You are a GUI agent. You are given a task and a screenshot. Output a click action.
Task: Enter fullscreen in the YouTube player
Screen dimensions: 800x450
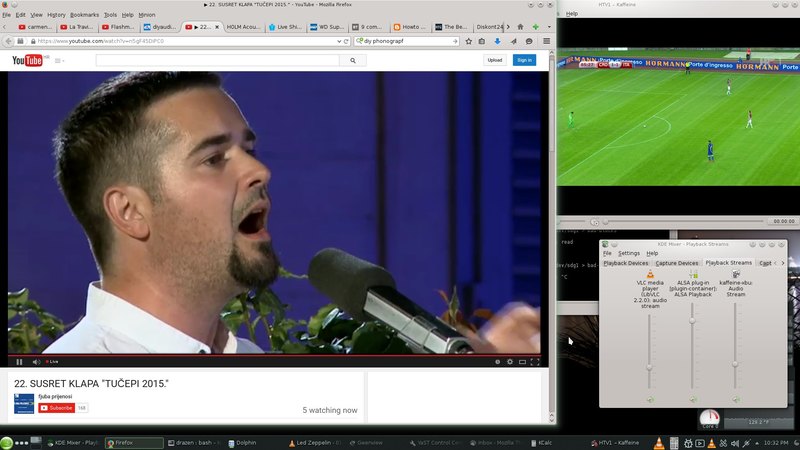pos(537,362)
